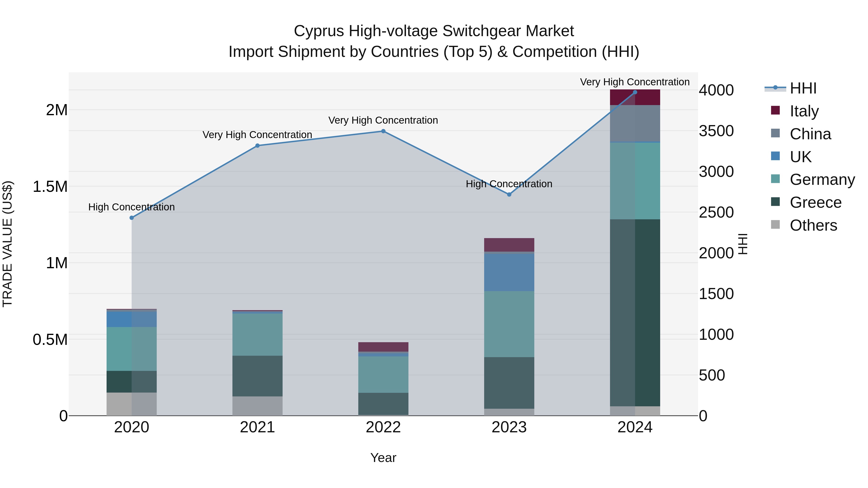868x488 pixels.
Task: Select the Germany segment in 2023 bar
Action: (509, 324)
